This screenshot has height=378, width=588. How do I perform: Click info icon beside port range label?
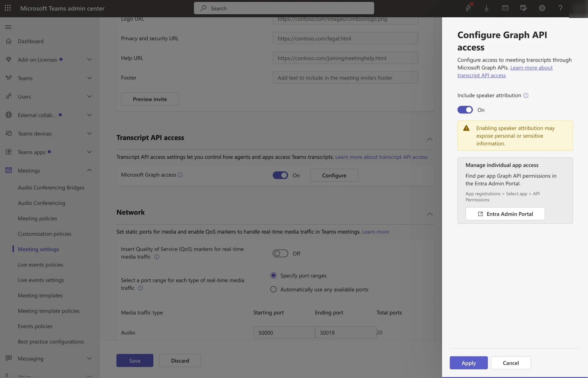(140, 288)
